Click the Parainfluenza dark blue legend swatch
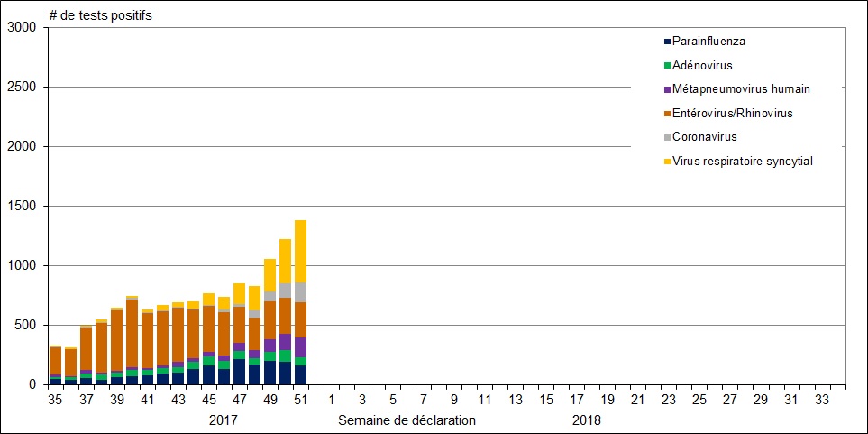 coord(667,42)
